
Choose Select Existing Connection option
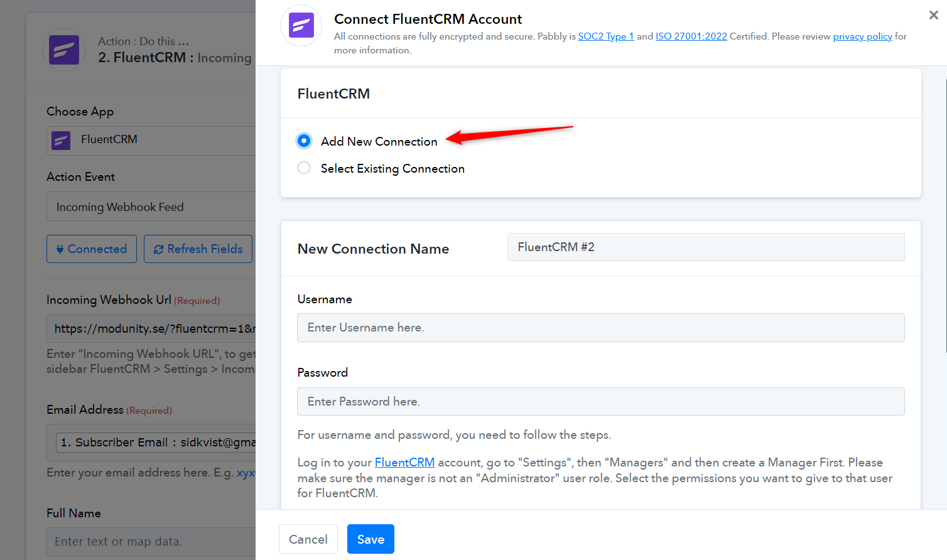pyautogui.click(x=304, y=168)
